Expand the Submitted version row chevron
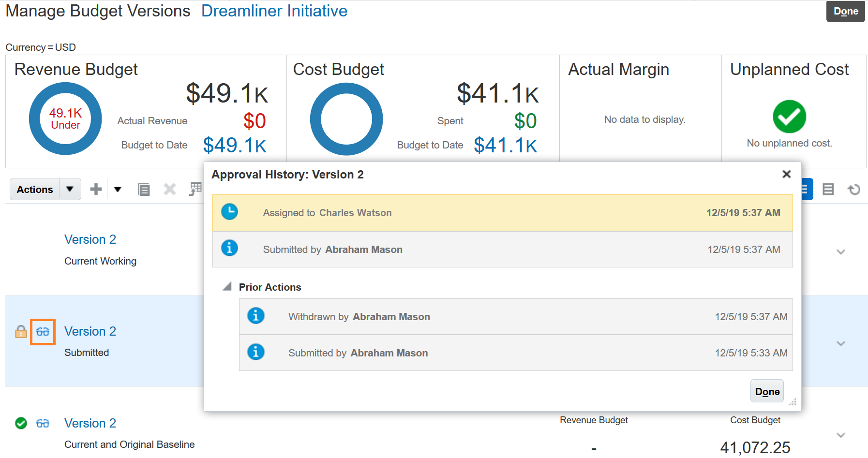The width and height of the screenshot is (868, 458). click(841, 343)
